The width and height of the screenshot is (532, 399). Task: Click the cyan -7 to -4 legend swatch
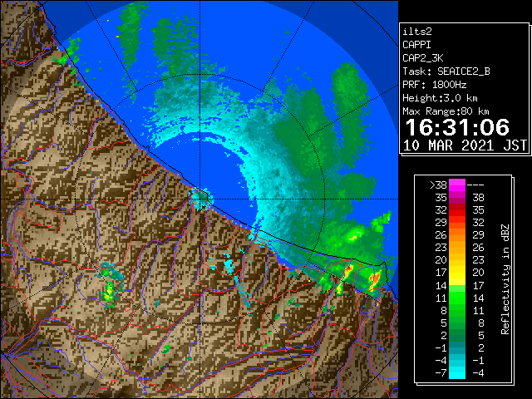457,372
